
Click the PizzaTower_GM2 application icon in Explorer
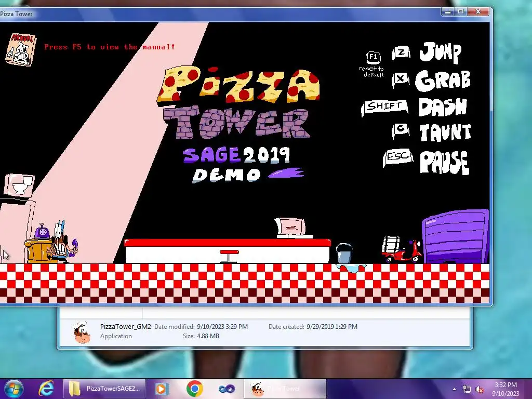(82, 332)
